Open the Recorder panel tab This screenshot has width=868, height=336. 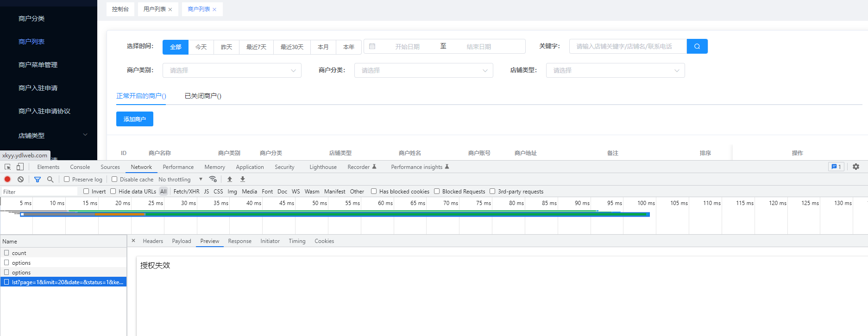362,167
